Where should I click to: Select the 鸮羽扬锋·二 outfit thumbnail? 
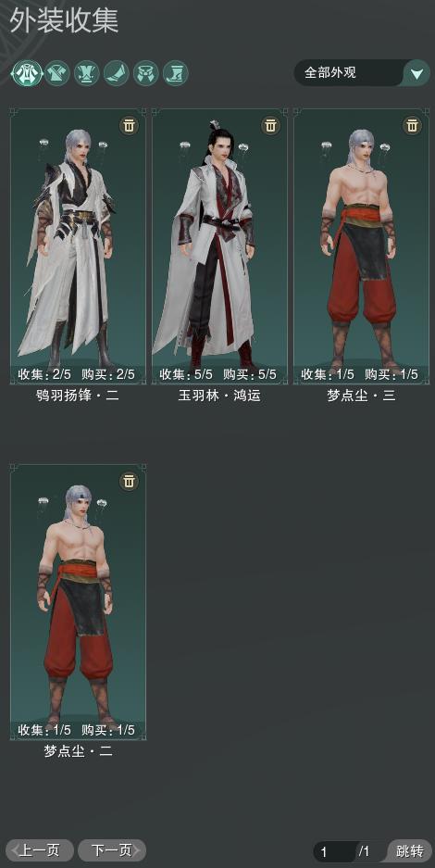coord(78,246)
